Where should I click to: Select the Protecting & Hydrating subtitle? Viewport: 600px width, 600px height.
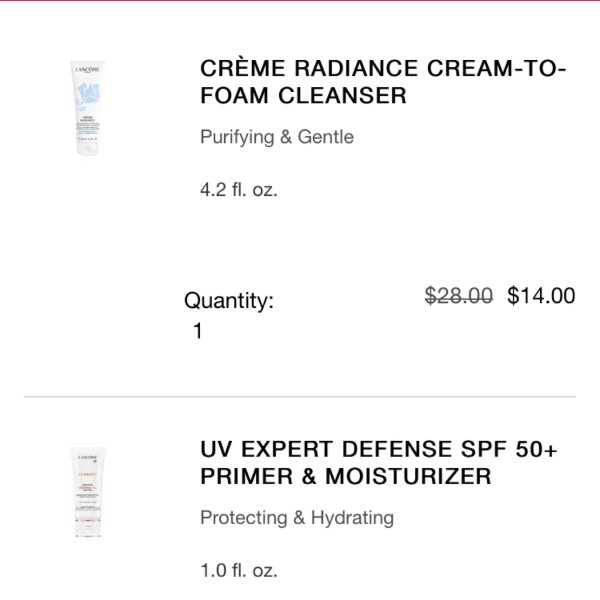297,517
